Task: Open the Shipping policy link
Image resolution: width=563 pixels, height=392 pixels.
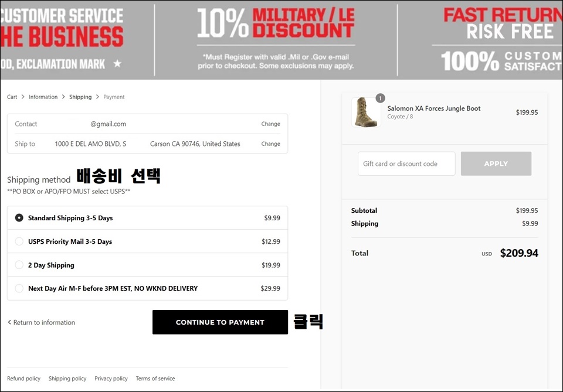Action: click(x=67, y=379)
